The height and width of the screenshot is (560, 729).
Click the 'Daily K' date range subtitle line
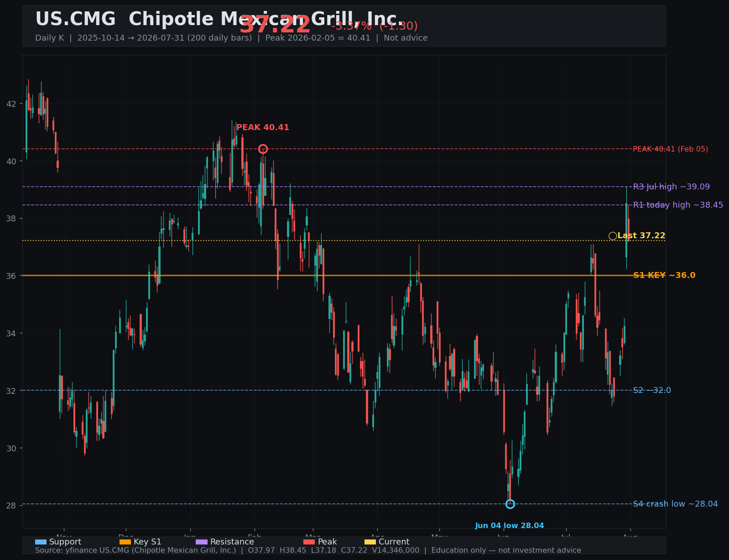(231, 38)
